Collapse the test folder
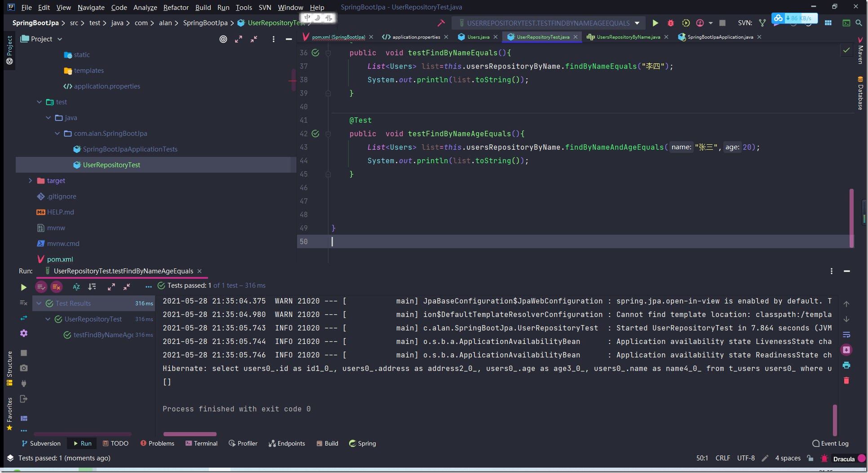The image size is (868, 473). (x=39, y=102)
